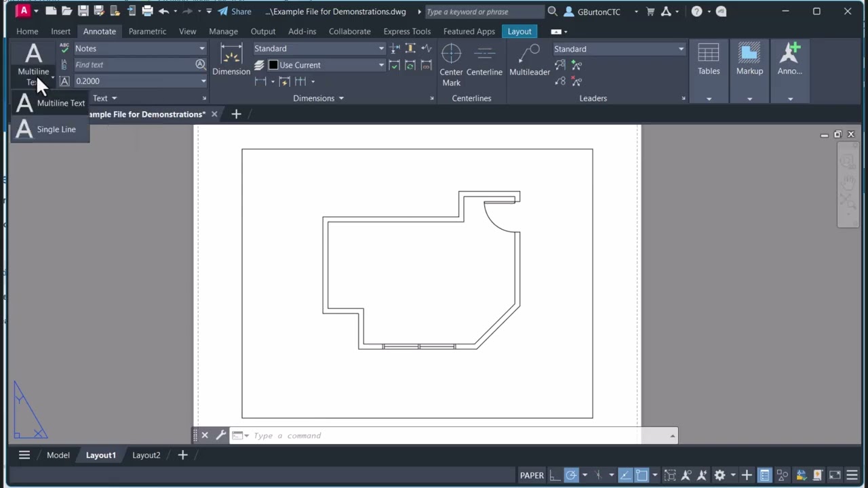Toggle Object Snap Tracking in status bar
This screenshot has width=868, height=488.
pyautogui.click(x=625, y=475)
